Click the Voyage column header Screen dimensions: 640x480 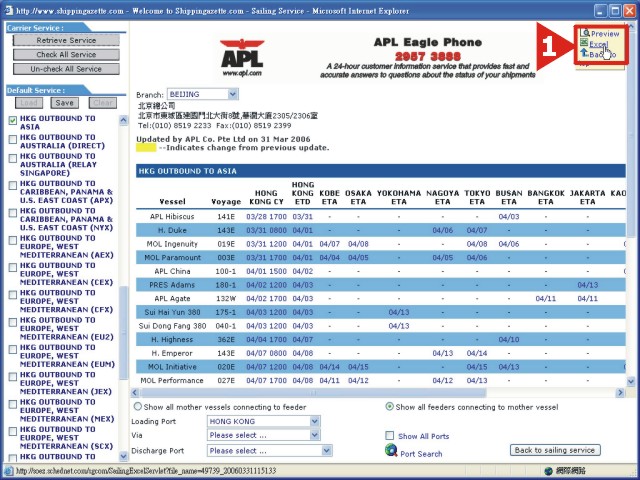click(x=226, y=202)
